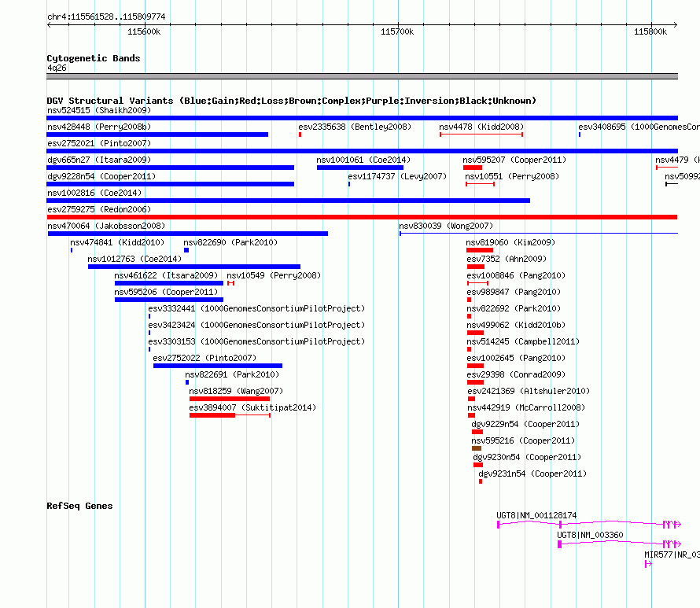Click dgv9229n54 (Cooper2011) label
Screen dimensions: 700x608
click(525, 424)
